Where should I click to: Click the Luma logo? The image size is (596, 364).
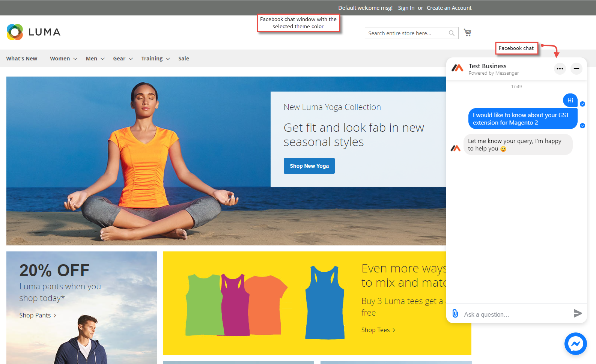tap(33, 32)
